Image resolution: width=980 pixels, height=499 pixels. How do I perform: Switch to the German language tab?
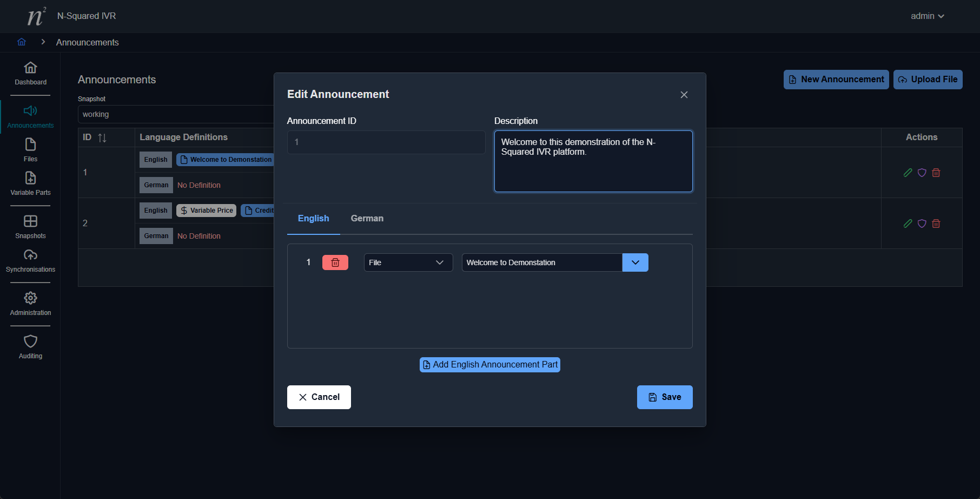click(x=367, y=219)
